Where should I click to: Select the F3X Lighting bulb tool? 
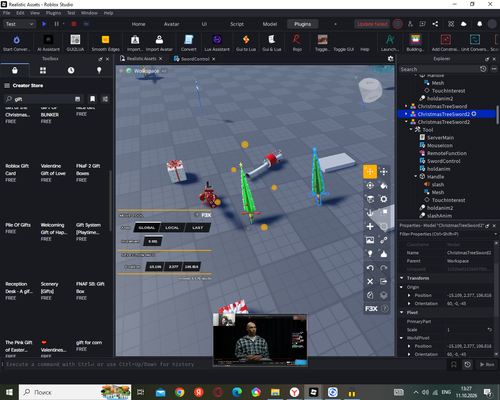tap(370, 254)
